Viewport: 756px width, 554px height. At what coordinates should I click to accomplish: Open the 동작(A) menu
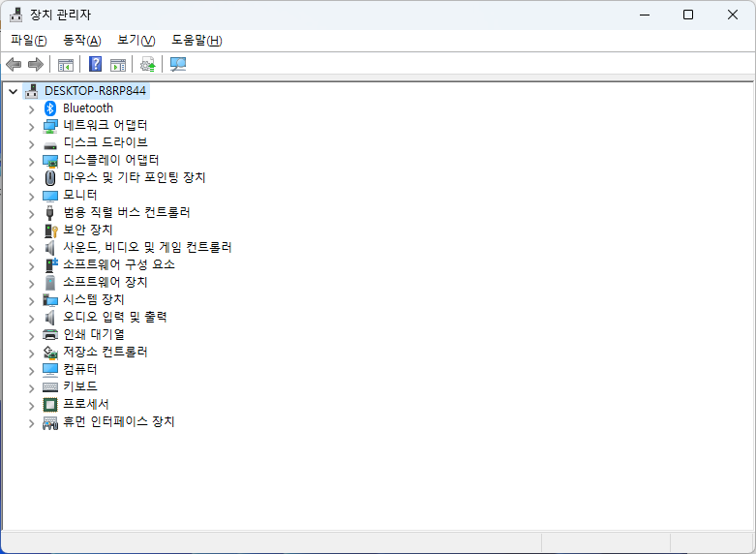tap(82, 40)
